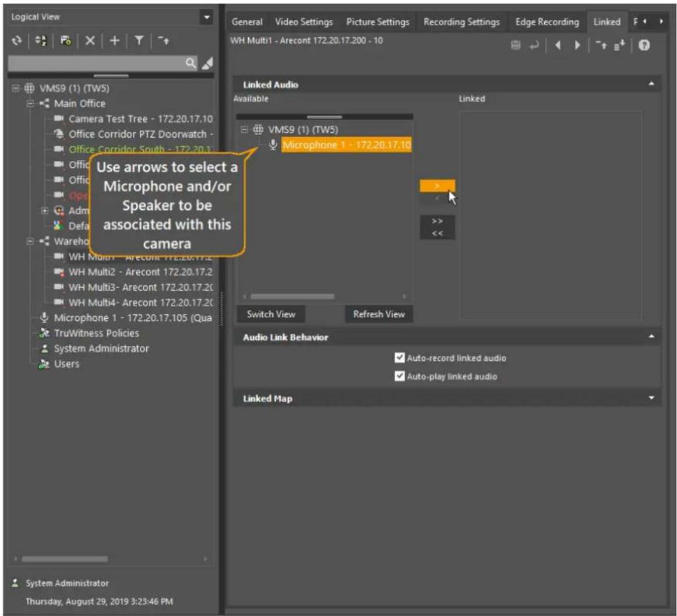Refresh the Logical View tree
This screenshot has width=677, height=616.
click(x=16, y=41)
